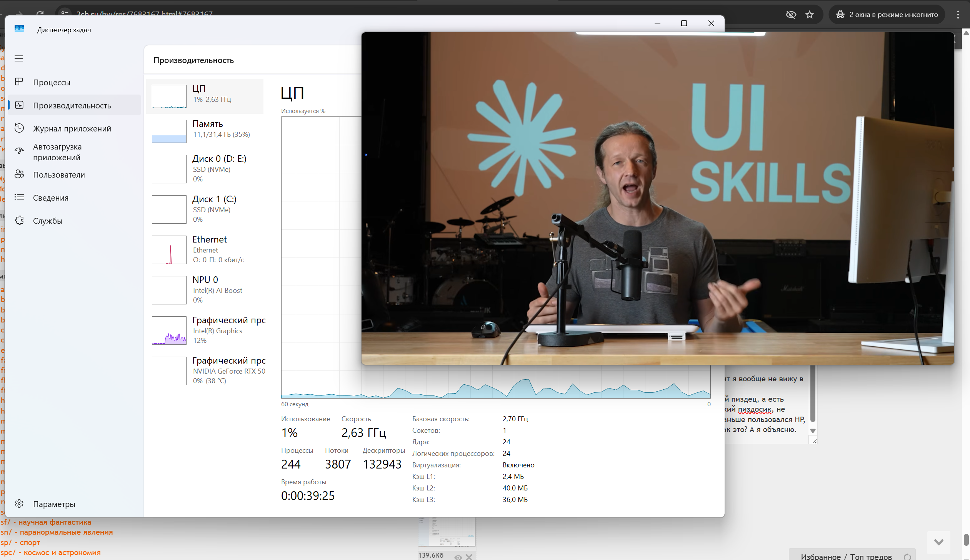Click the uptime value 0:00:39:25
970x560 pixels.
pos(308,496)
